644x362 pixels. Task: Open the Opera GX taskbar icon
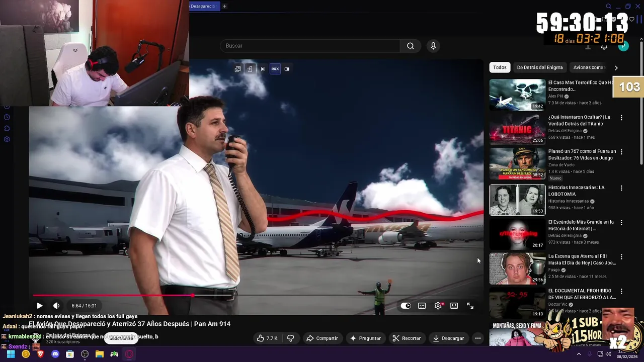tap(129, 354)
